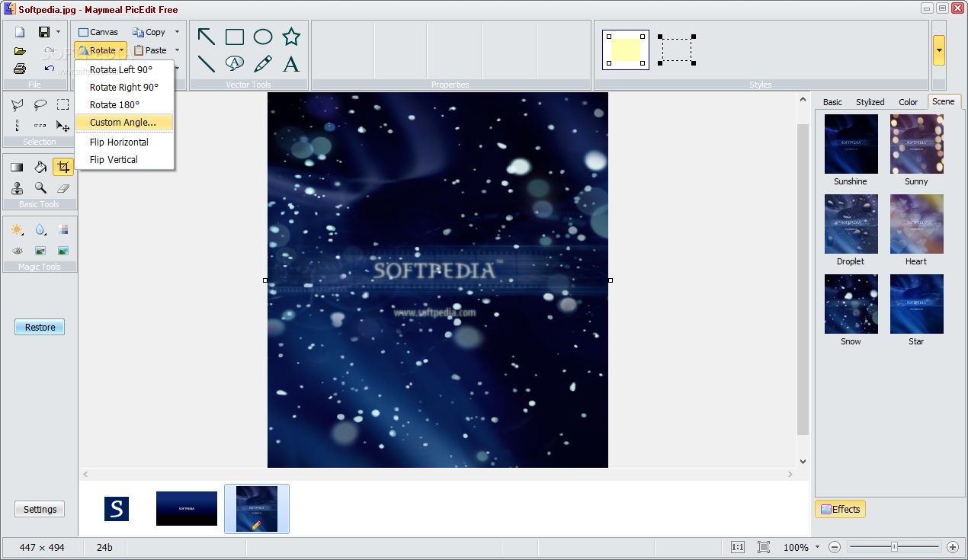The image size is (968, 560).
Task: Select the Arrow vector tool
Action: (x=206, y=37)
